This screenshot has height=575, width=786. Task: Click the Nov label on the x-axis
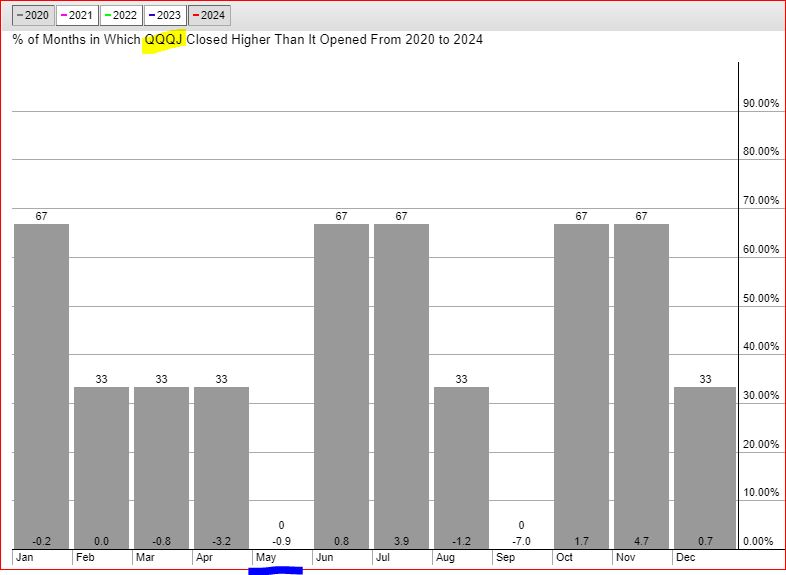(x=626, y=557)
